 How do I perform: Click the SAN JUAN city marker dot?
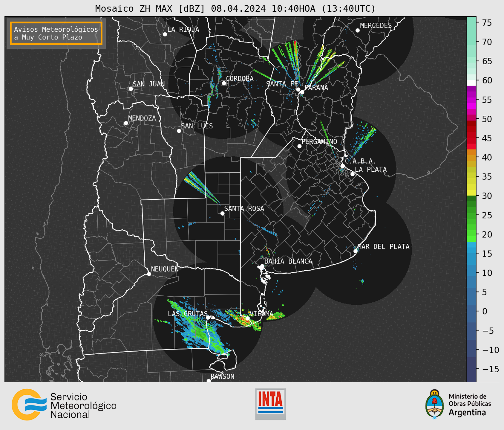coord(131,89)
